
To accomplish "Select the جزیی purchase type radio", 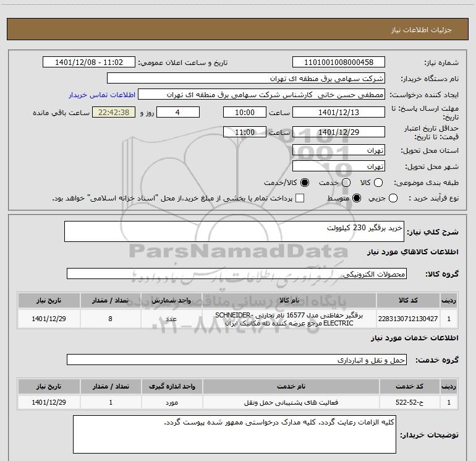I will pos(393,198).
